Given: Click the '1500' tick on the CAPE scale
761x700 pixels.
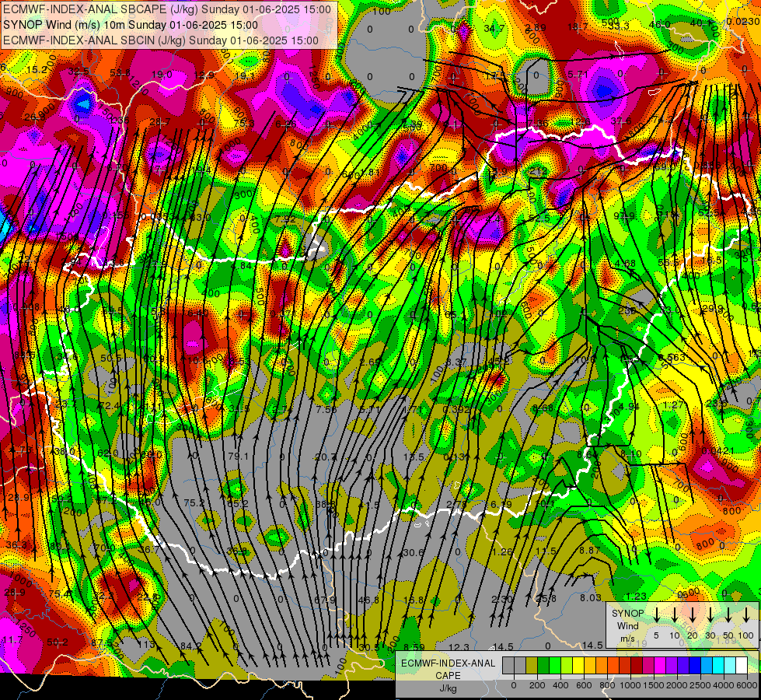Looking at the screenshot, I should click(654, 685).
